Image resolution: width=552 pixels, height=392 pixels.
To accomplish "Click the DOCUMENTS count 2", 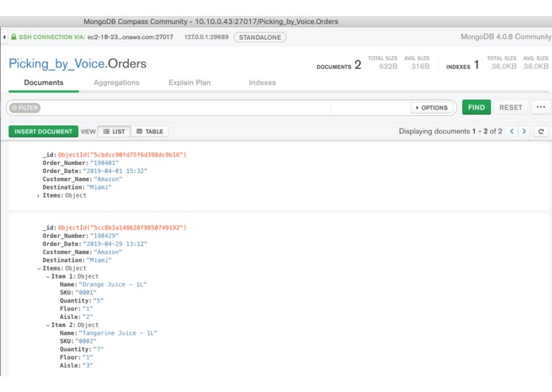I will click(x=357, y=65).
